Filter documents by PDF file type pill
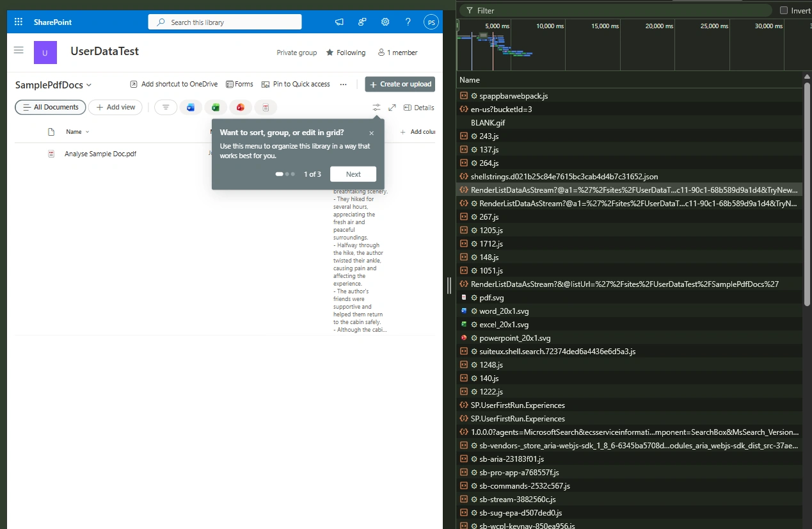This screenshot has height=529, width=812. [266, 108]
